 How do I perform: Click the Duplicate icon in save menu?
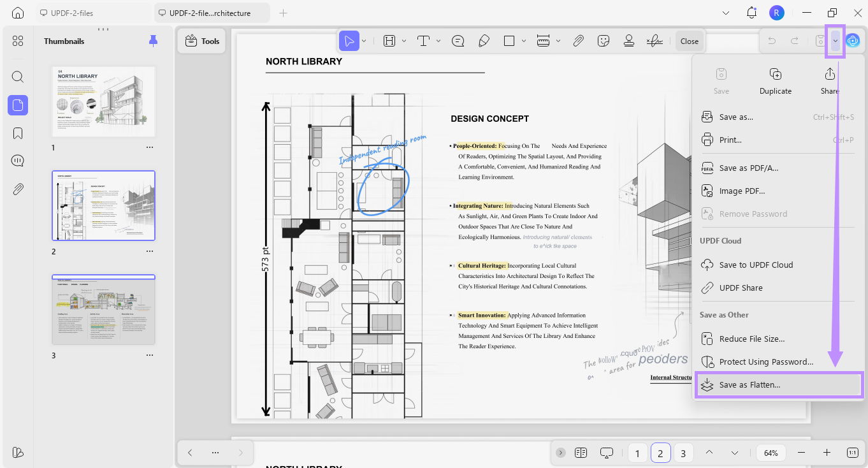775,74
